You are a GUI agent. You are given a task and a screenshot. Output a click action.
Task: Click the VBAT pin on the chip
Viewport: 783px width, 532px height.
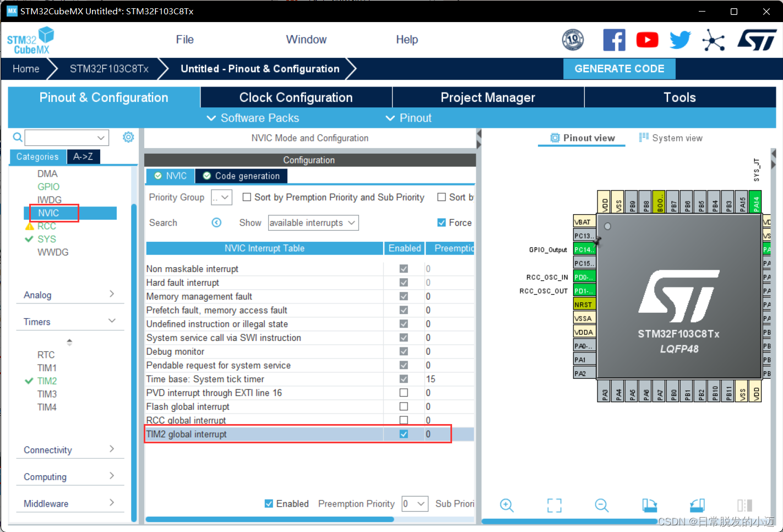[584, 222]
